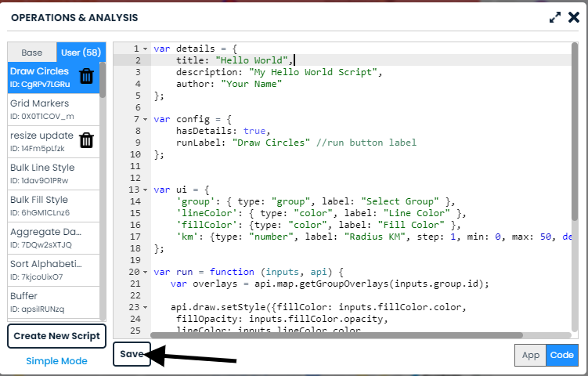588x376 pixels.
Task: Switch to Simple Mode
Action: (x=56, y=361)
